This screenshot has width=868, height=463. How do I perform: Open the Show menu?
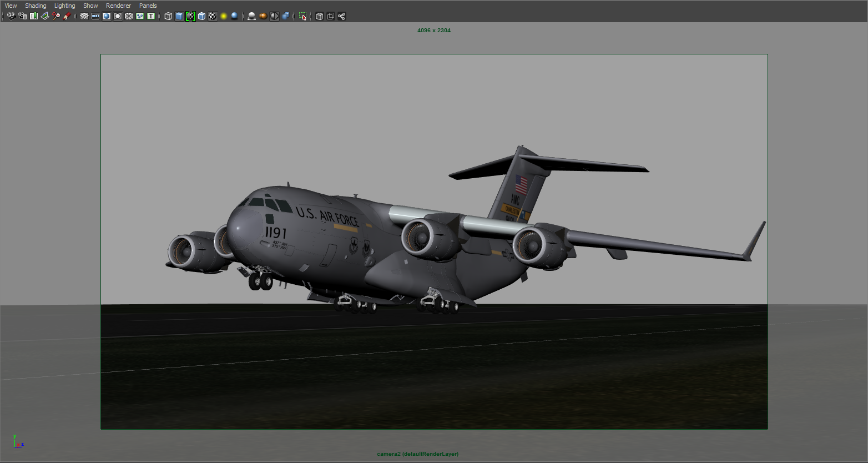pyautogui.click(x=90, y=6)
